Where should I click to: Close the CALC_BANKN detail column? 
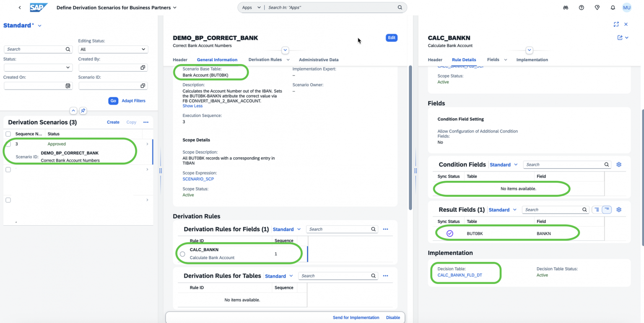[626, 24]
